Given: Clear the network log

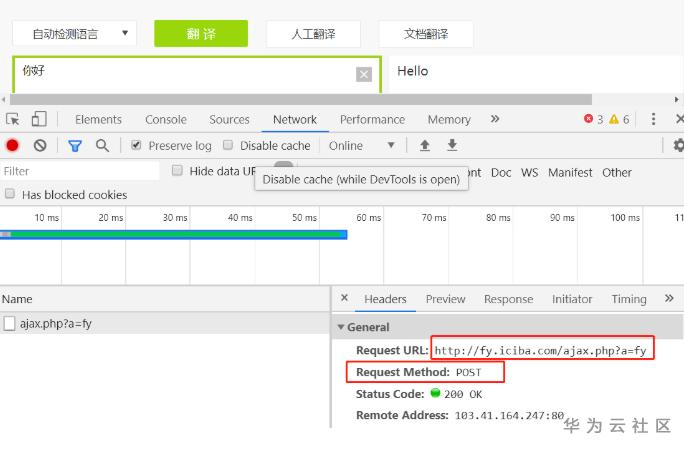Looking at the screenshot, I should pos(40,145).
